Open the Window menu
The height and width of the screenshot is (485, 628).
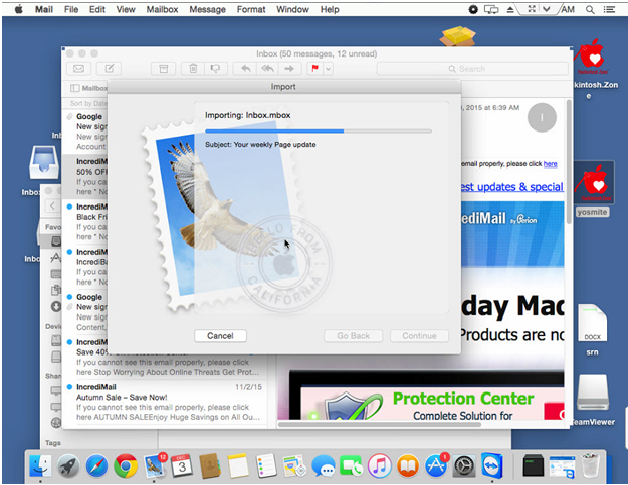pos(292,9)
